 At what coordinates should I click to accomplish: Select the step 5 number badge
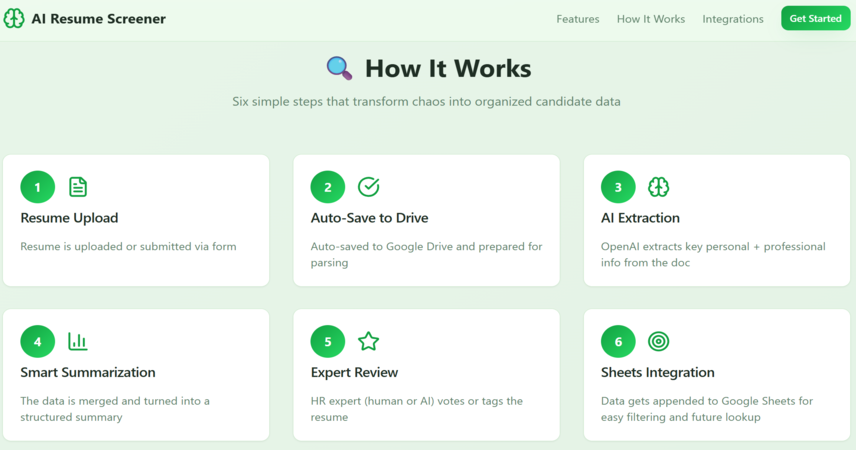(x=328, y=341)
